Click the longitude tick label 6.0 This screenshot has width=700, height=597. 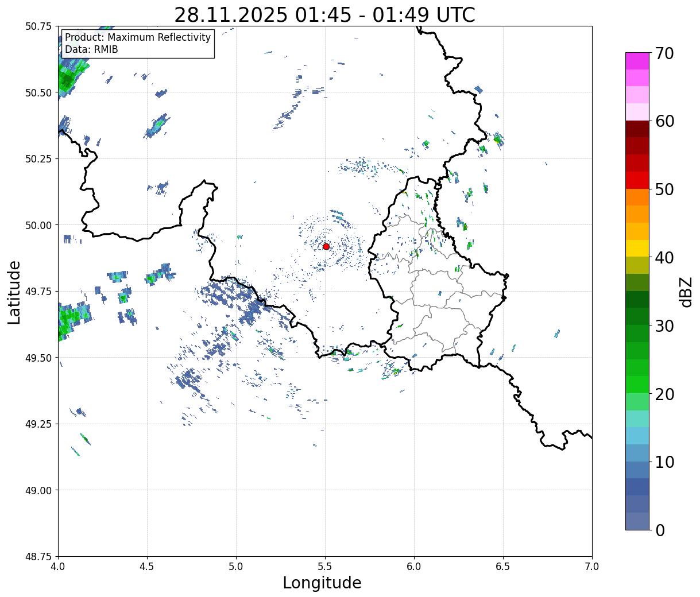click(x=414, y=567)
